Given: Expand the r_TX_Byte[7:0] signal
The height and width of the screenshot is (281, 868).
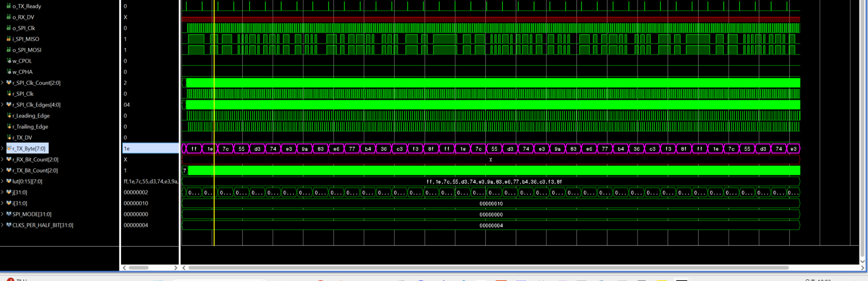Looking at the screenshot, I should tap(3, 149).
